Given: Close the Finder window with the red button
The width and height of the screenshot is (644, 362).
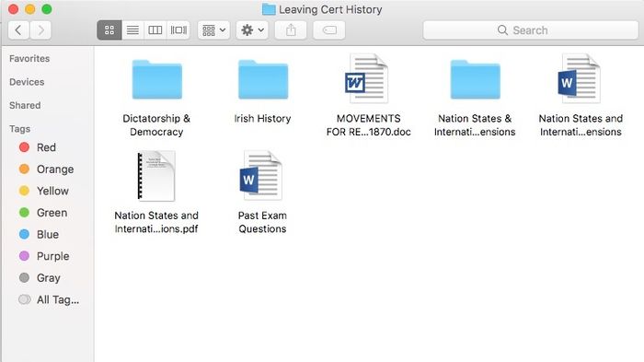Looking at the screenshot, I should [x=13, y=9].
